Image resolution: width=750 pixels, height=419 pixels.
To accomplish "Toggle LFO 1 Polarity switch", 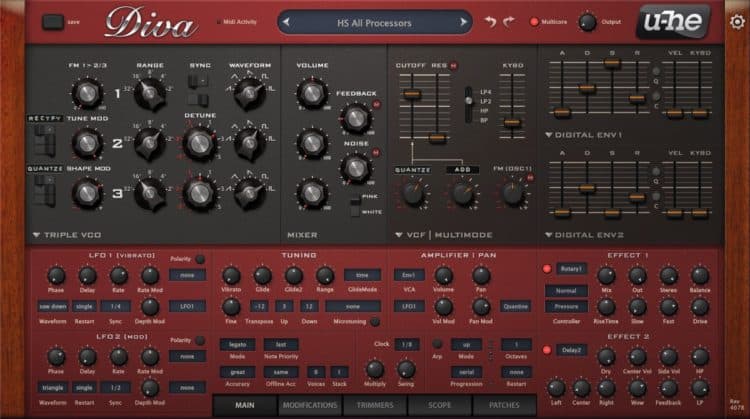I will (x=200, y=259).
